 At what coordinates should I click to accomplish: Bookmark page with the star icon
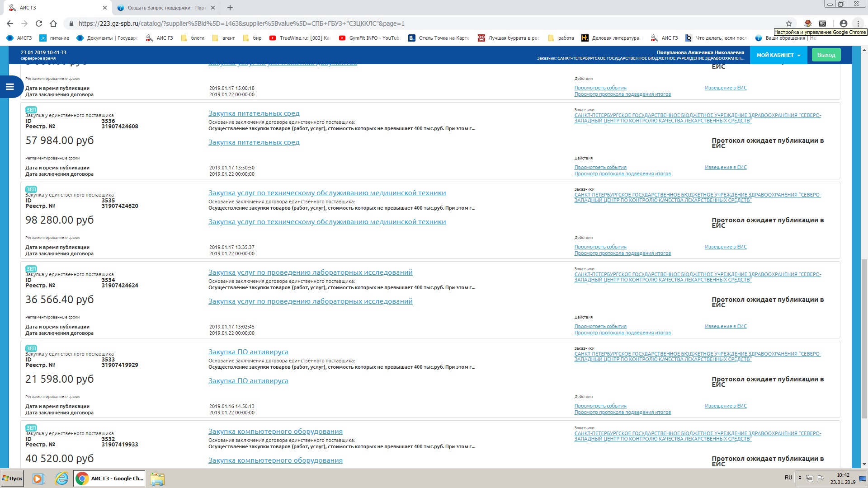click(x=789, y=23)
